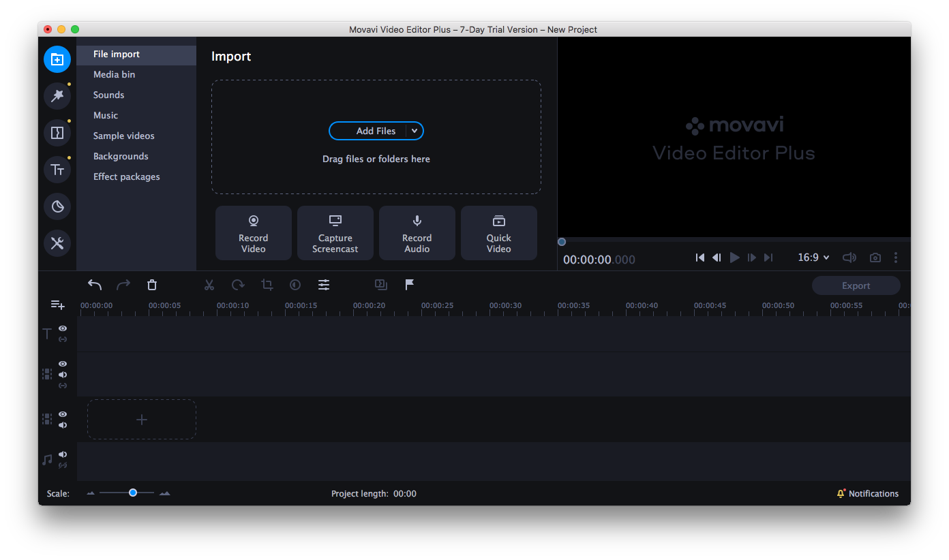This screenshot has width=949, height=560.
Task: Open the Stickers panel icon
Action: [x=57, y=206]
